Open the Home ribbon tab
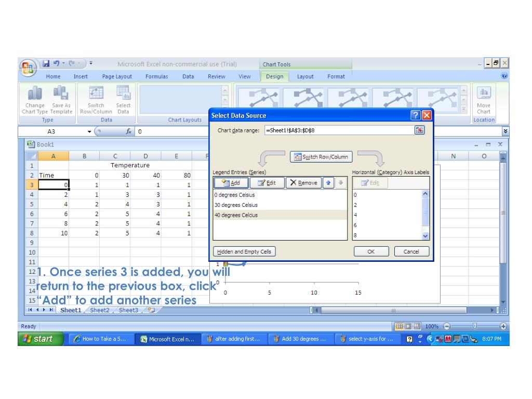532x399 pixels. tap(54, 77)
